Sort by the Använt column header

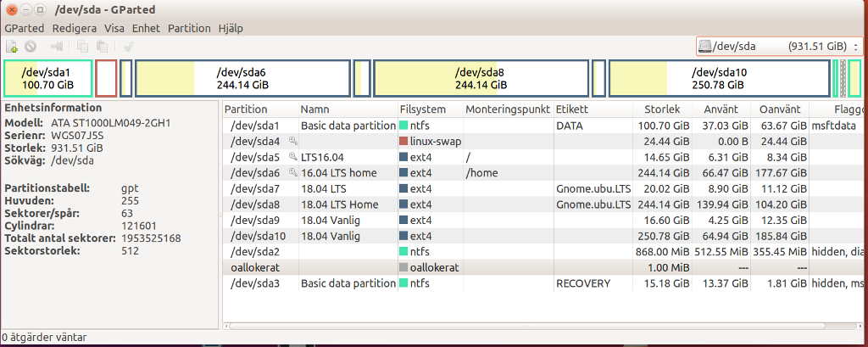pyautogui.click(x=721, y=109)
